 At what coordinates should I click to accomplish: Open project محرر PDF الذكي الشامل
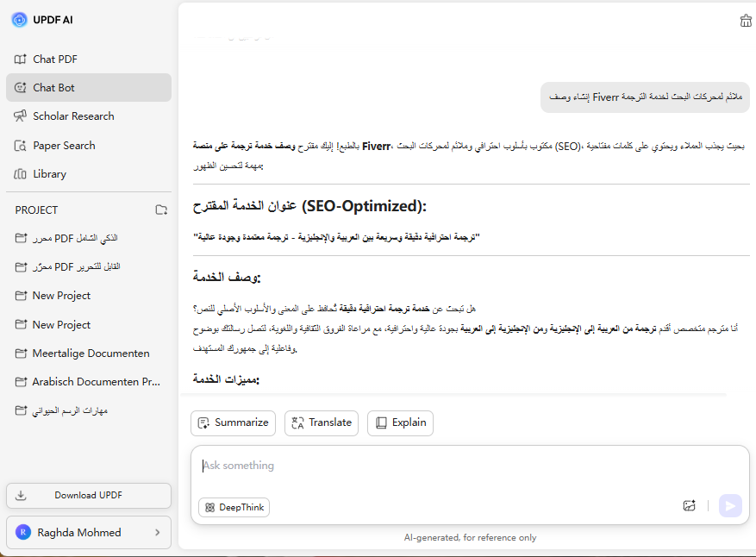click(x=89, y=238)
